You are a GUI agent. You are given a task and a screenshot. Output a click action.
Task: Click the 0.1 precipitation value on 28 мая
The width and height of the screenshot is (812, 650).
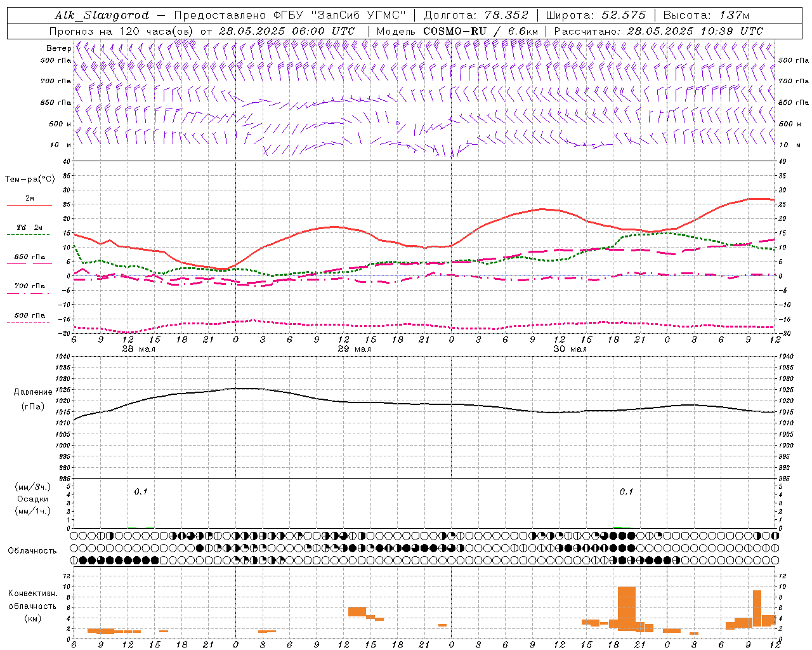coord(141,491)
